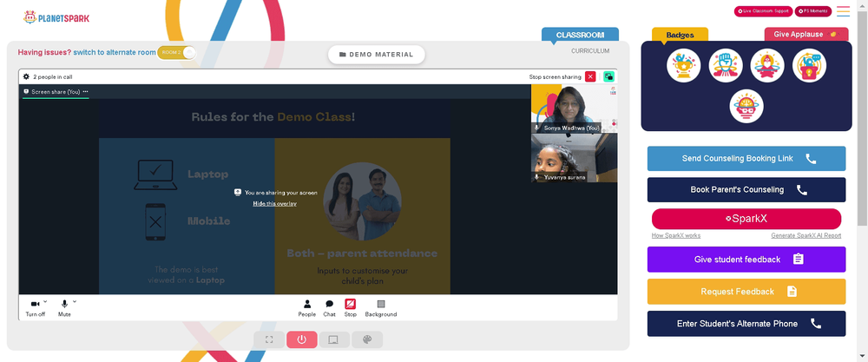868x362 pixels.
Task: Click Request Feedback
Action: click(x=746, y=291)
